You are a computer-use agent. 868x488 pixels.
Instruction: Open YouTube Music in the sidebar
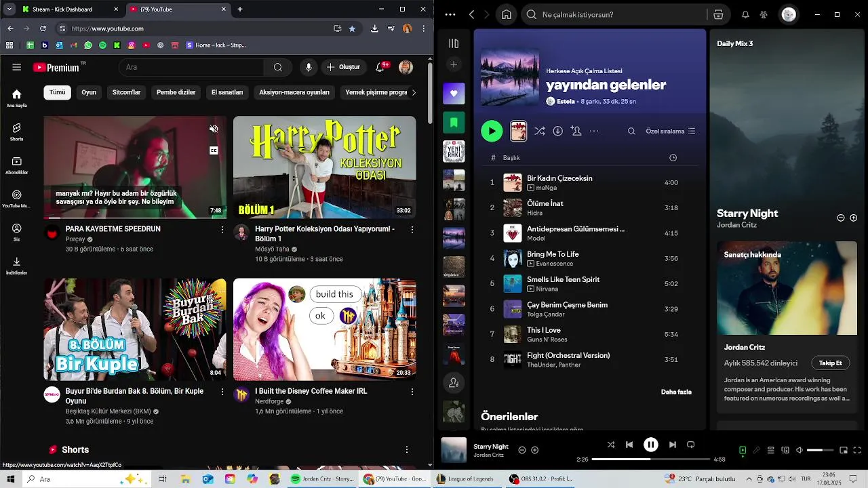pos(17,199)
